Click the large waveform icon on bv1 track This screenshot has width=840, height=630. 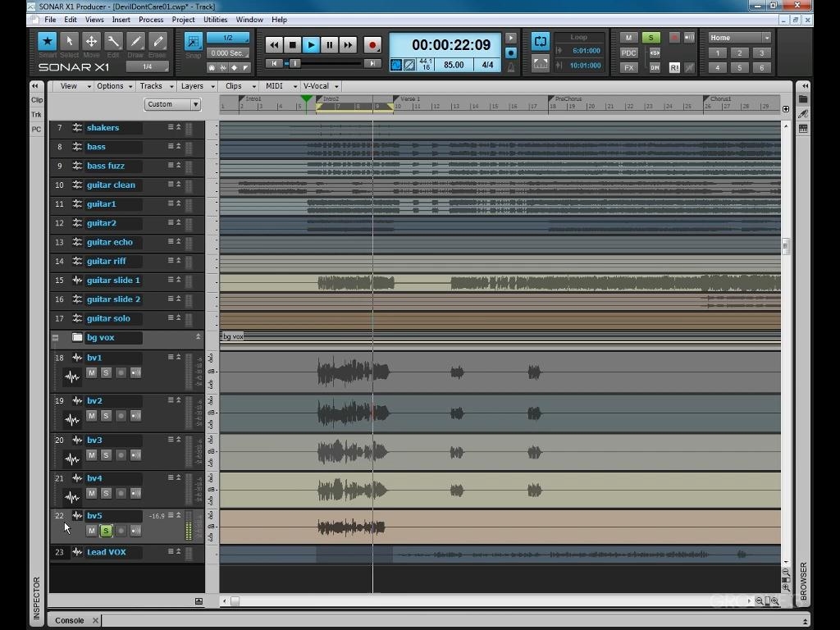(72, 377)
